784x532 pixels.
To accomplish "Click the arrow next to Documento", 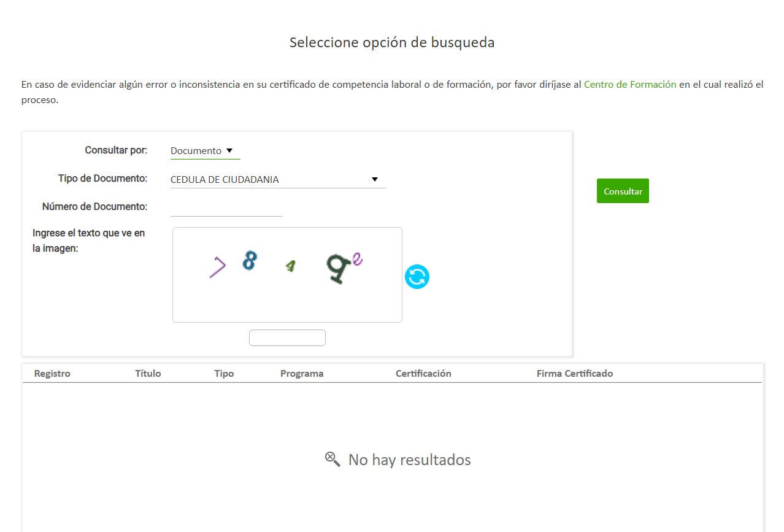I will [x=229, y=150].
